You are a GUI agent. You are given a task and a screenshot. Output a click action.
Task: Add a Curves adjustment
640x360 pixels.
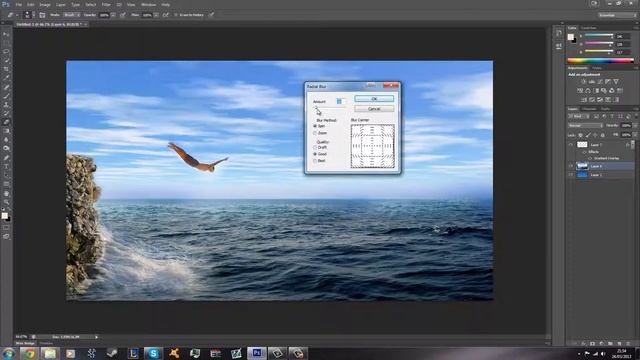[x=600, y=82]
